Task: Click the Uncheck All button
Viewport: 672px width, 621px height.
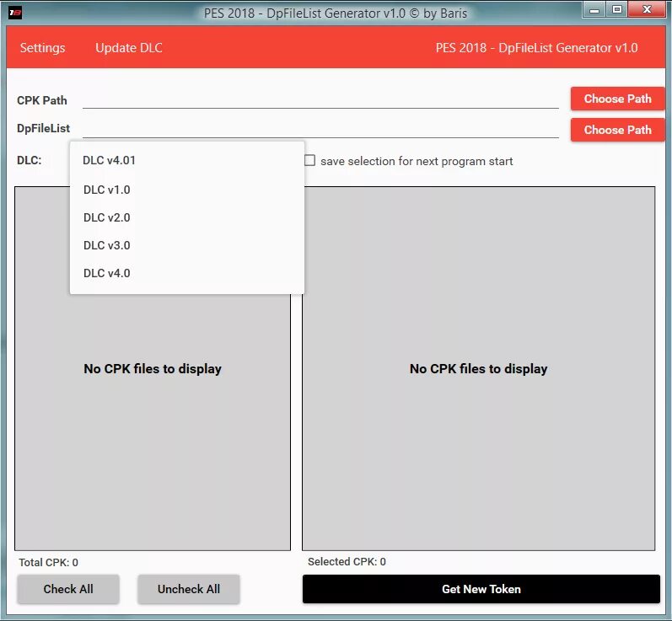Action: [x=189, y=589]
